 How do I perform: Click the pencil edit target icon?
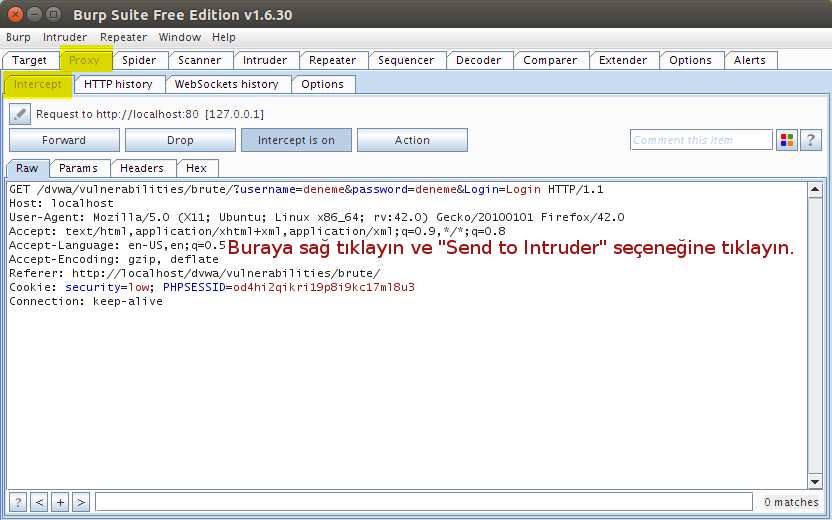click(20, 114)
